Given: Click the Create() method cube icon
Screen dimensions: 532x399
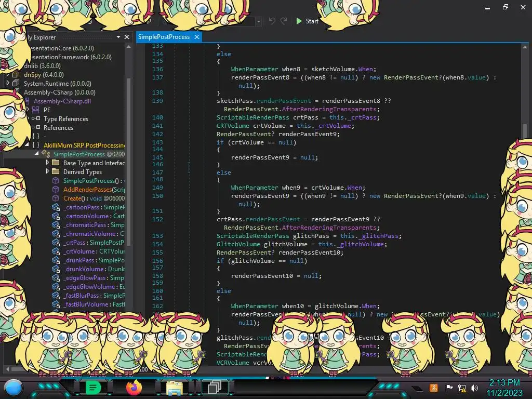Looking at the screenshot, I should (56, 198).
